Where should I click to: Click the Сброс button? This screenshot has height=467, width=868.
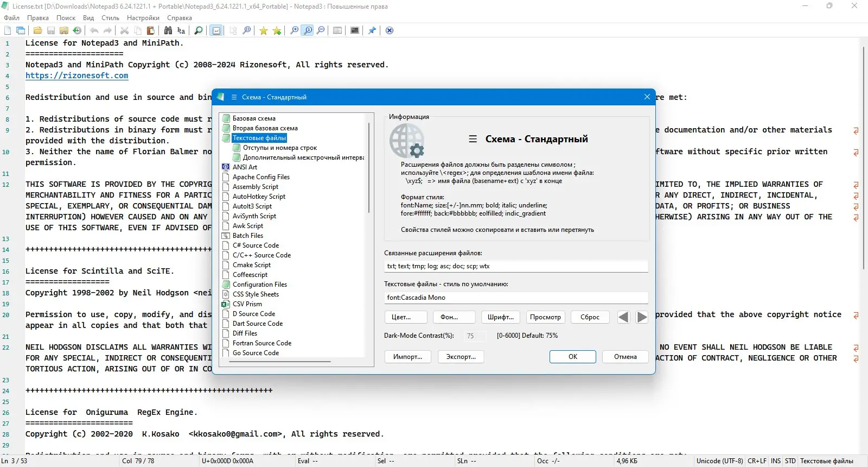[x=590, y=317]
